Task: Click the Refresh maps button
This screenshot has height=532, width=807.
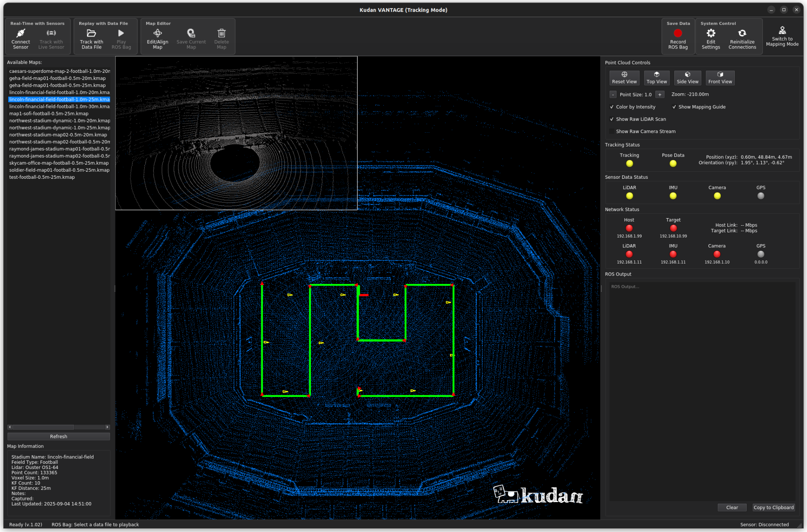Action: (58, 436)
